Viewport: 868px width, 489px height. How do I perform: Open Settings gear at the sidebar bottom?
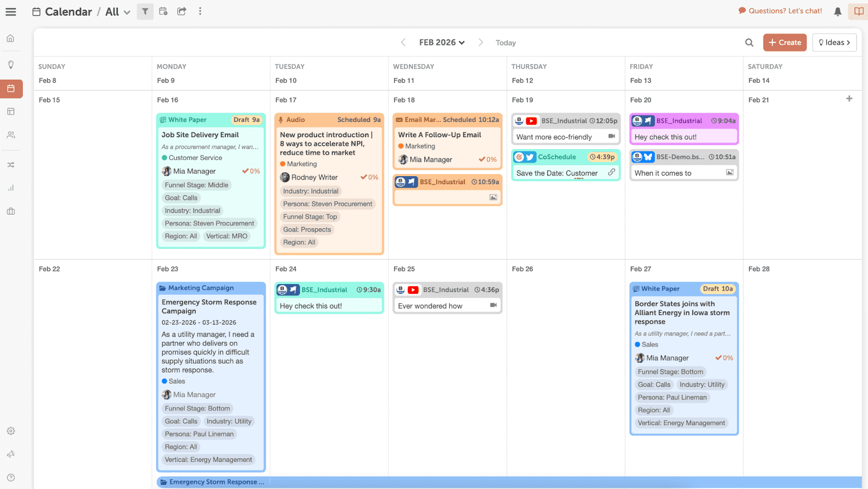(x=11, y=430)
